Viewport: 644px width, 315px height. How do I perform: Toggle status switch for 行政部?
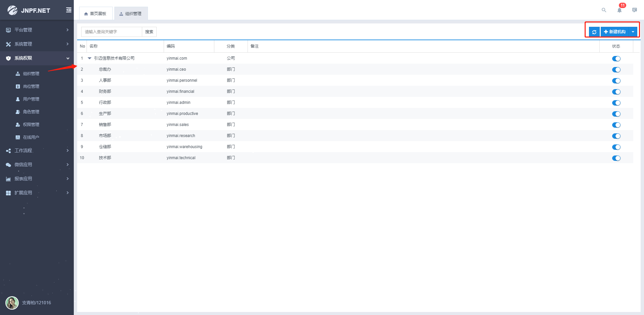pyautogui.click(x=616, y=103)
